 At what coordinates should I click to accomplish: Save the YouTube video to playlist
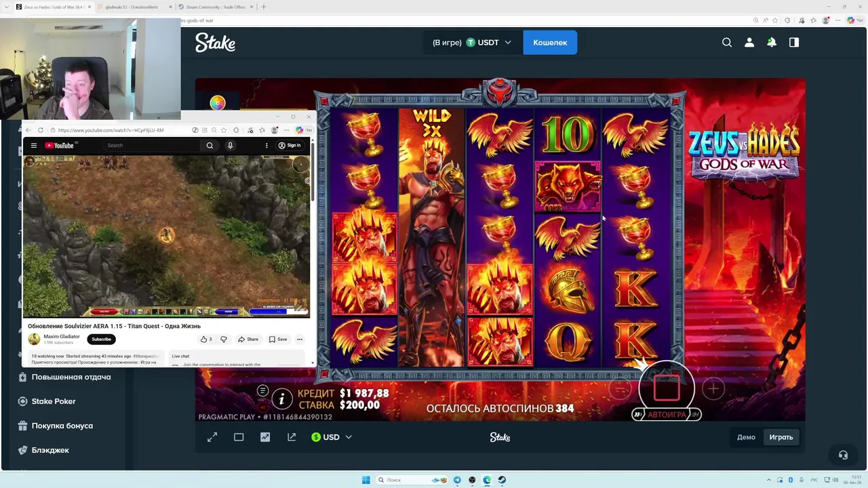(x=278, y=339)
